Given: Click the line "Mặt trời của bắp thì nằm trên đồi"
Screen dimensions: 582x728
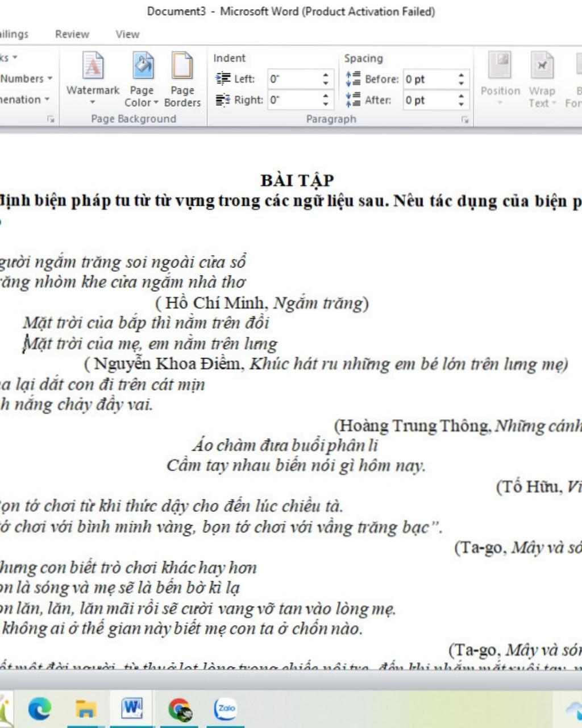Looking at the screenshot, I should coord(146,323).
